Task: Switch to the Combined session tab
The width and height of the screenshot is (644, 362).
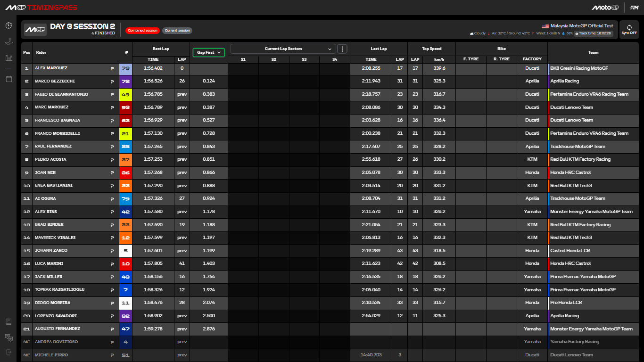Action: click(142, 30)
